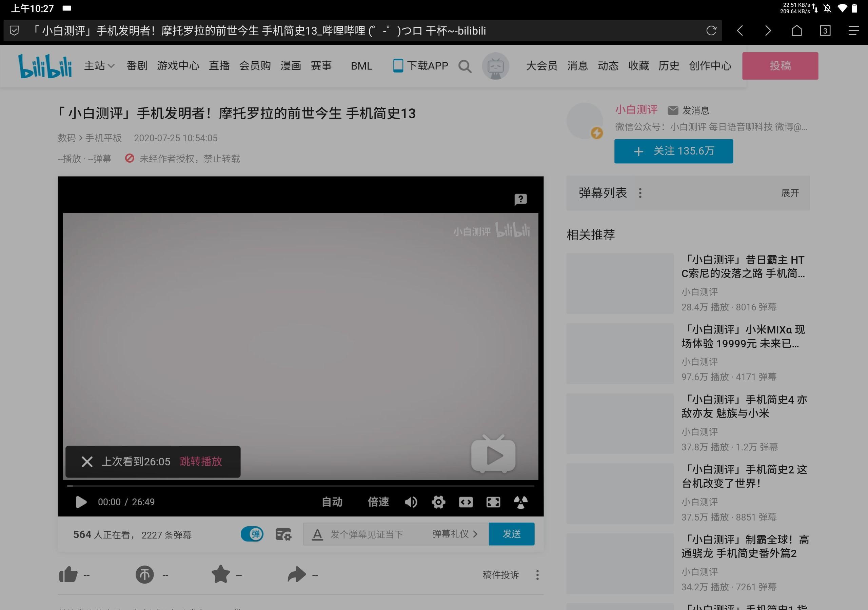
Task: Open 漫画 nav item
Action: click(x=291, y=66)
